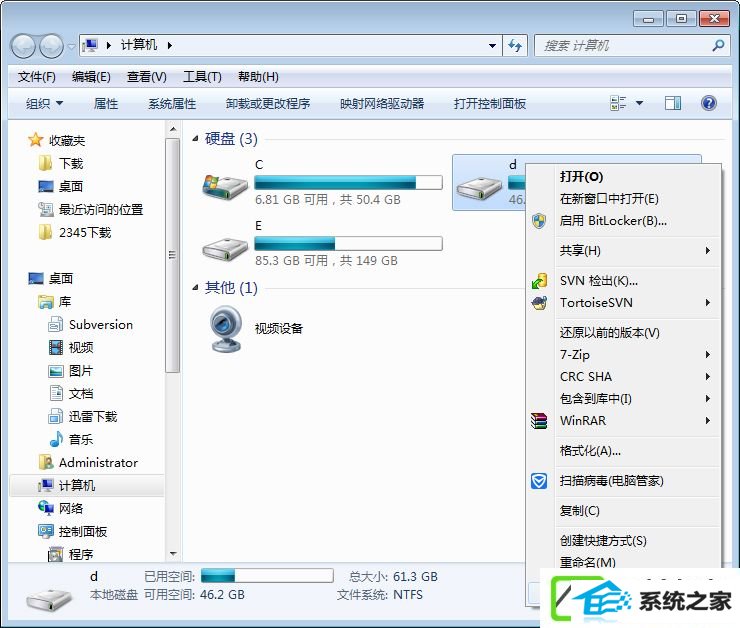Screen dimensions: 740x628
Task: Click the 收藏夹 star icon
Action: (35, 140)
